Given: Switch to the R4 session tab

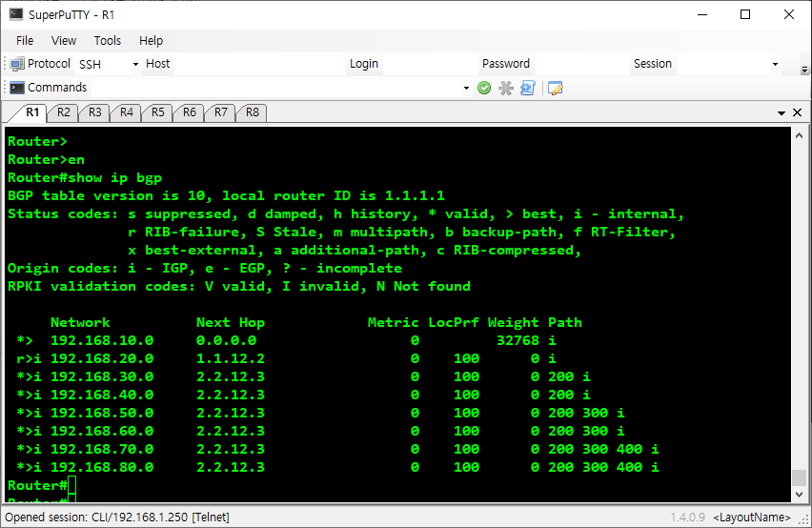Looking at the screenshot, I should (127, 112).
